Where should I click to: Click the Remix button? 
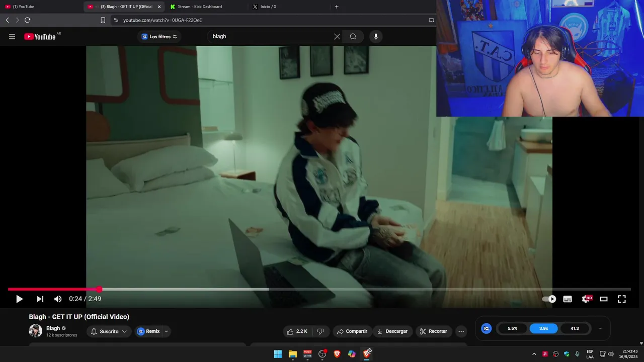[148, 331]
